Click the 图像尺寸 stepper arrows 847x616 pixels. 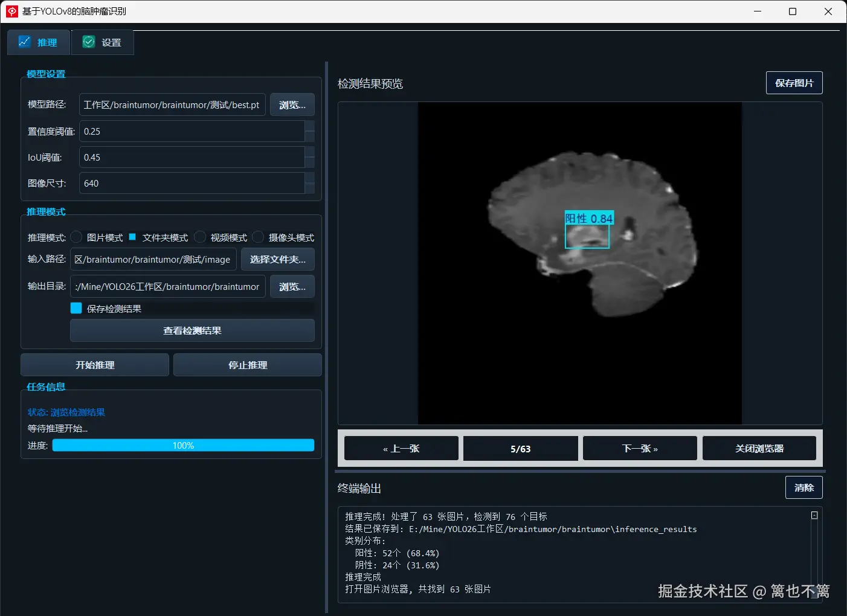click(309, 183)
